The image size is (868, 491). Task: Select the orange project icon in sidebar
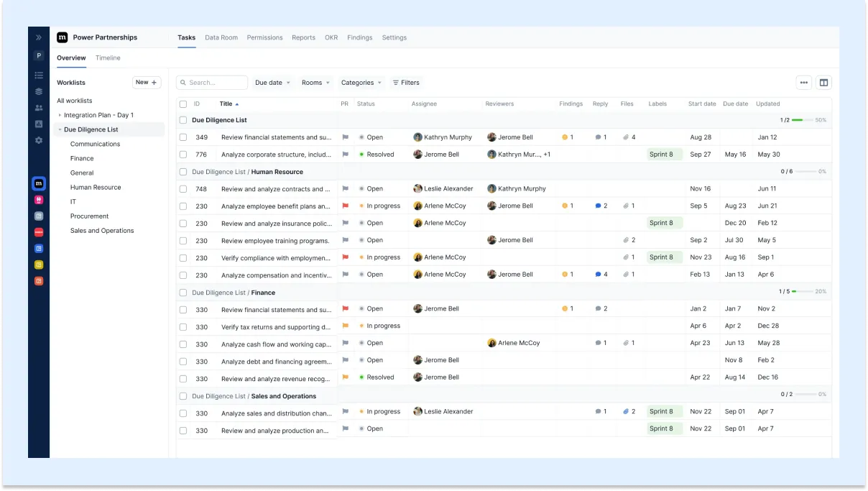pos(39,281)
